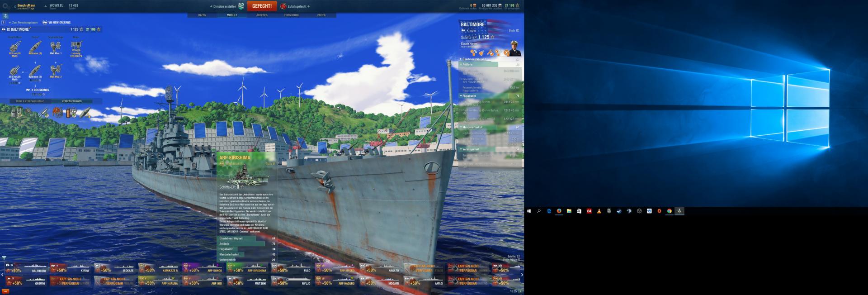Select the Mk9 Mod. 2 fire control module
This screenshot has width=868, height=295.
coord(56,71)
